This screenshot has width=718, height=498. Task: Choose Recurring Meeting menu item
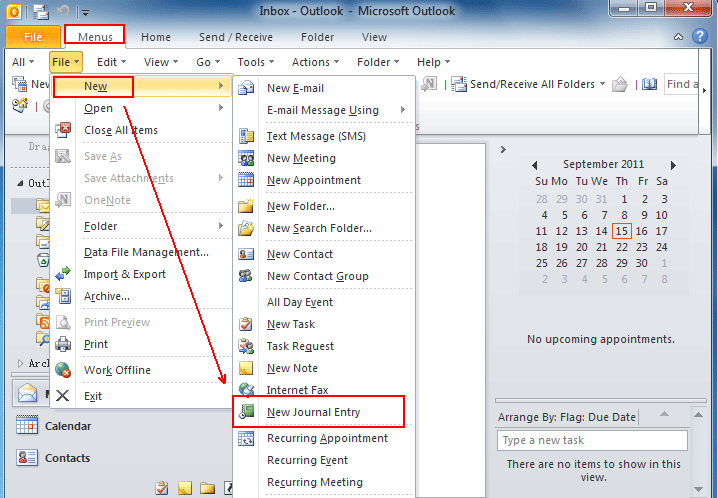324,482
